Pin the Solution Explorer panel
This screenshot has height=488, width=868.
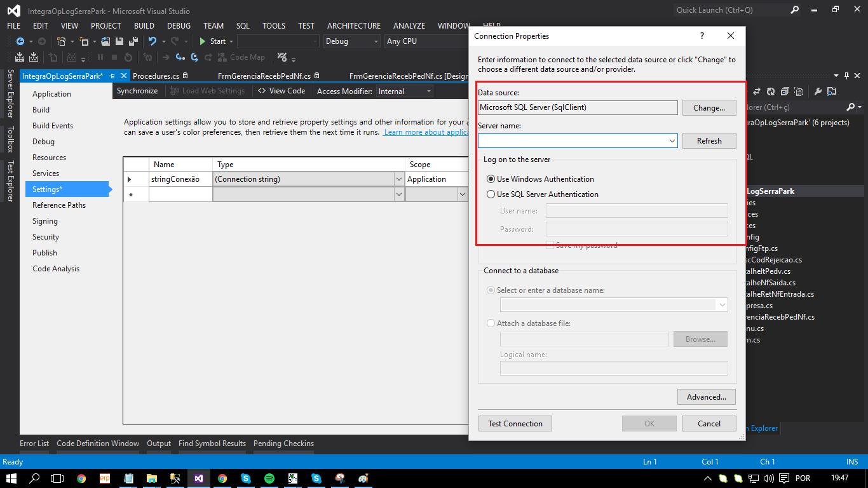point(846,76)
